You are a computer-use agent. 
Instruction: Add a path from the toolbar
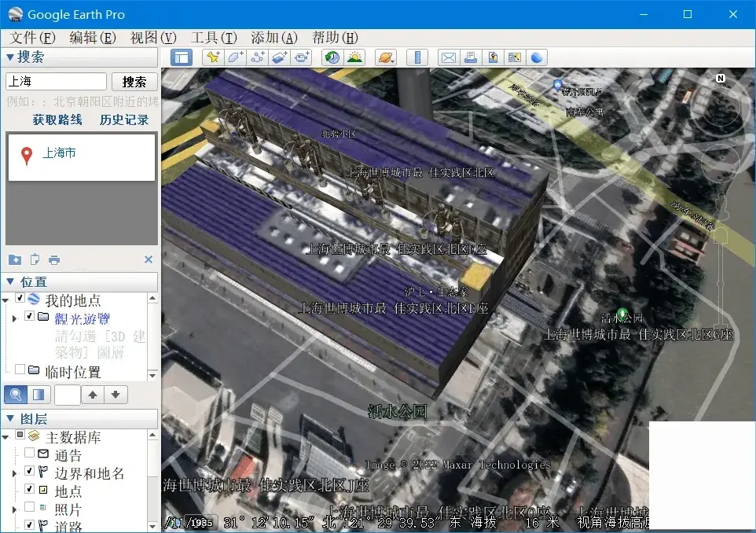click(x=258, y=57)
